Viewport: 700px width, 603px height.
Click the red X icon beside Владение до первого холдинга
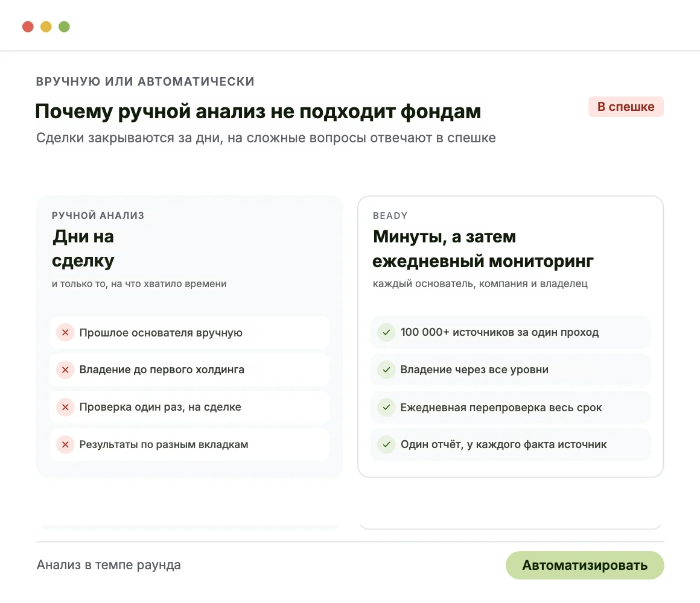pyautogui.click(x=65, y=370)
